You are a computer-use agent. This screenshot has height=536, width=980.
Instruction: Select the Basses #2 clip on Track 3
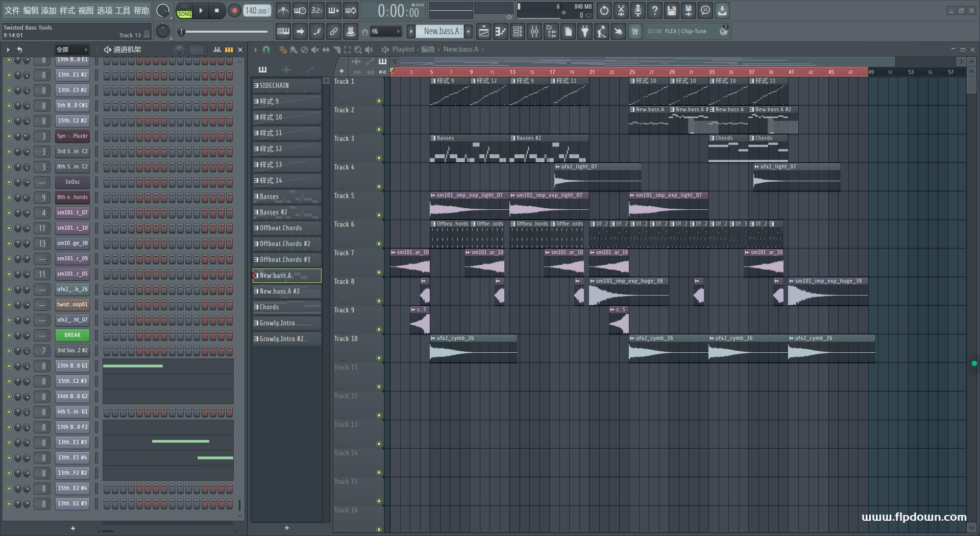coord(549,149)
